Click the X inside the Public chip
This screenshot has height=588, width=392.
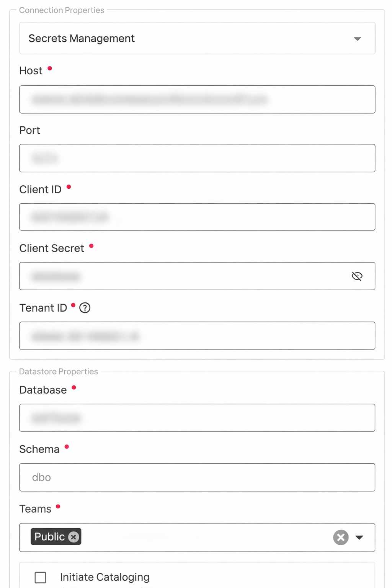73,537
